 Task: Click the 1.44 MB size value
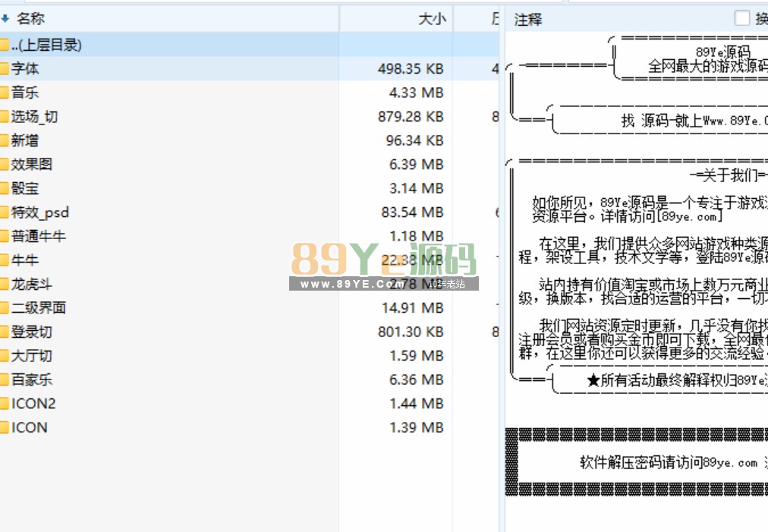tap(417, 405)
